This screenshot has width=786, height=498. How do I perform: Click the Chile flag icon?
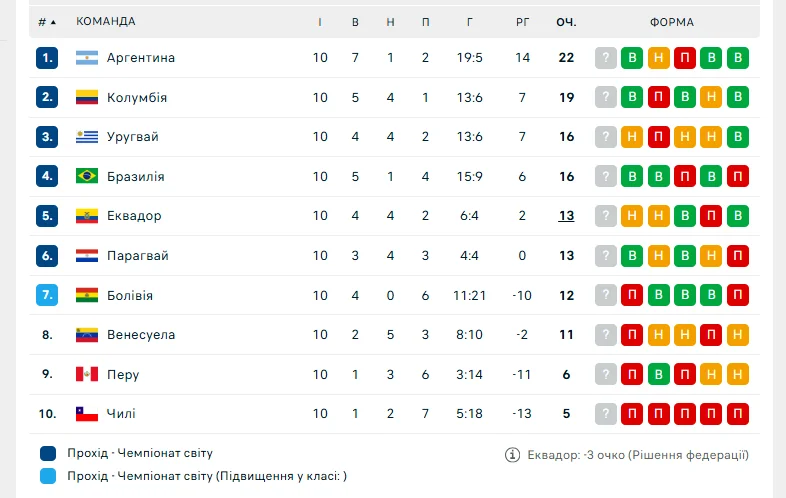click(x=87, y=414)
